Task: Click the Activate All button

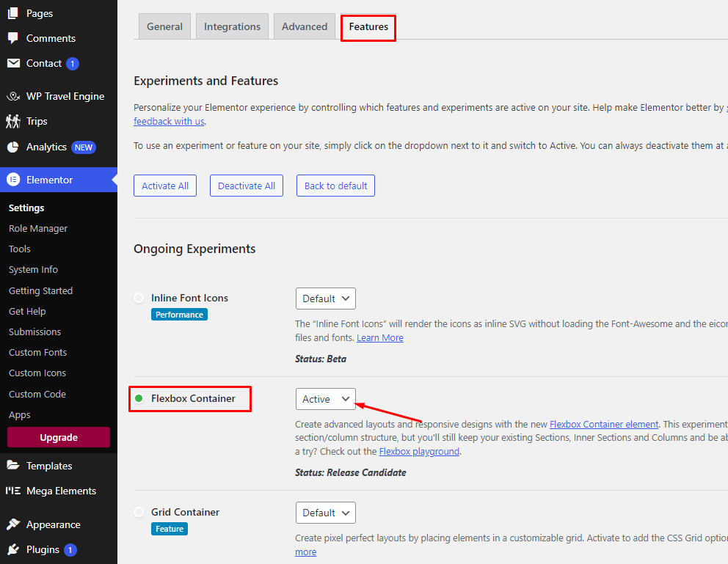Action: pyautogui.click(x=165, y=186)
